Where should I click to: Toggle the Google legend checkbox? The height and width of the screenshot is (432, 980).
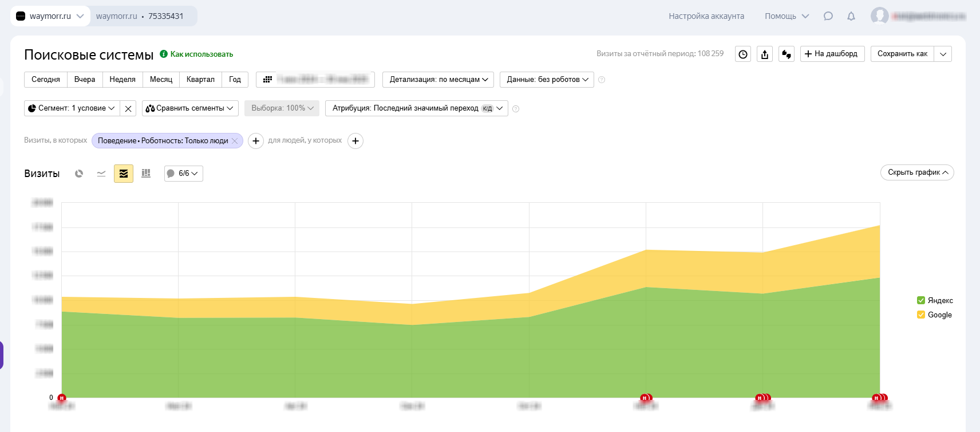pos(921,315)
